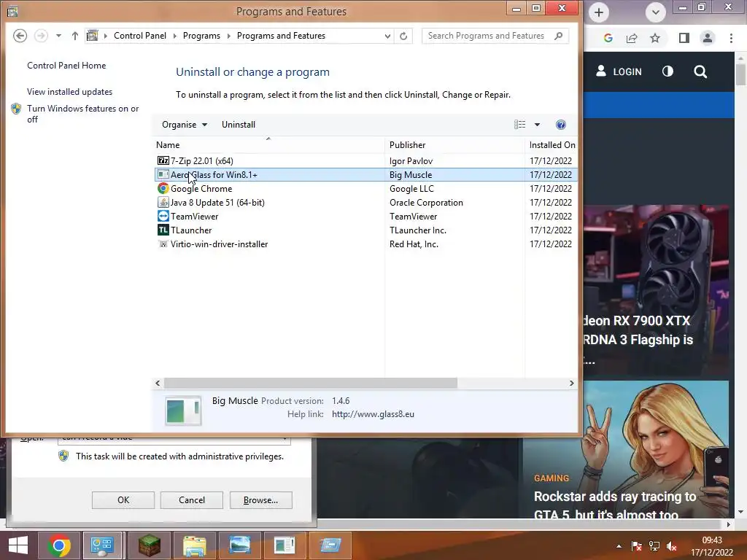747x560 pixels.
Task: Open Turn Windows features on or off
Action: coord(83,114)
